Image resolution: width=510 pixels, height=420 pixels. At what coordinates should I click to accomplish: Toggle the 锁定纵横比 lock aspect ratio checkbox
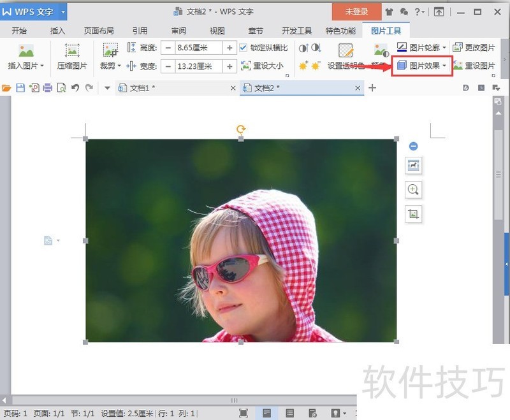pos(244,48)
